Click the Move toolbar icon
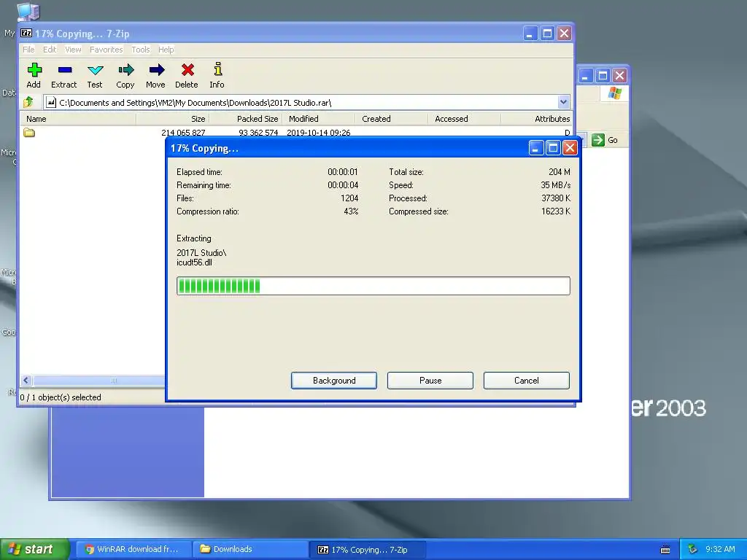The height and width of the screenshot is (560, 747). (x=156, y=71)
